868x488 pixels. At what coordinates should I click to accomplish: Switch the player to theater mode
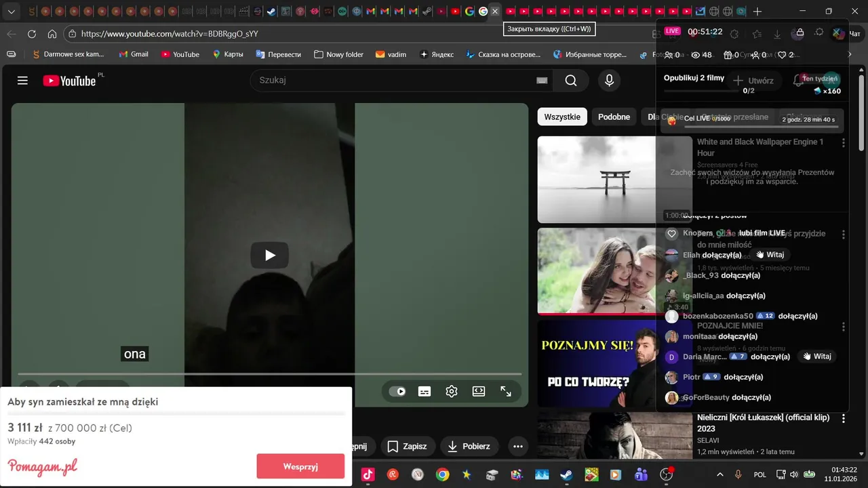coord(479,391)
